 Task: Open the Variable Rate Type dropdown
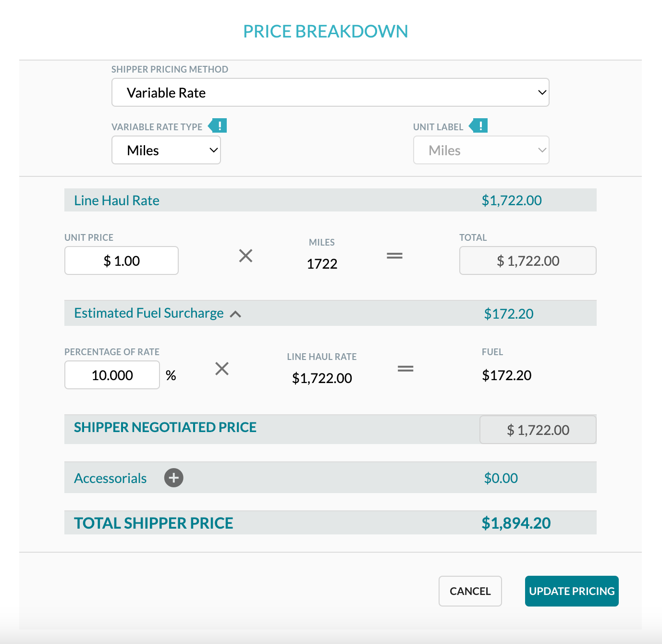[x=166, y=150]
